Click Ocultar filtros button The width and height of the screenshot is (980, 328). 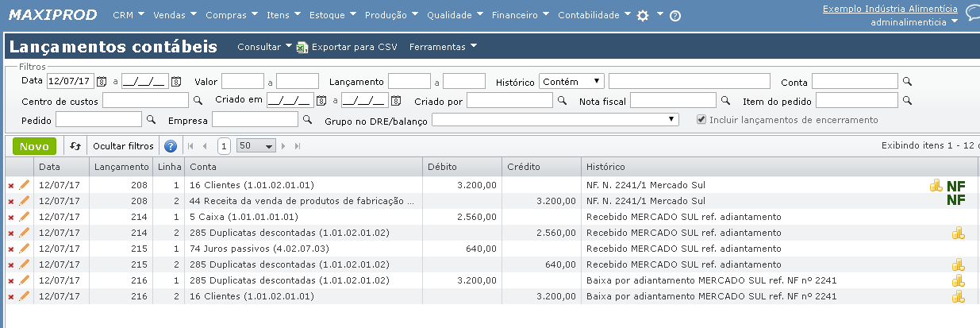click(123, 146)
